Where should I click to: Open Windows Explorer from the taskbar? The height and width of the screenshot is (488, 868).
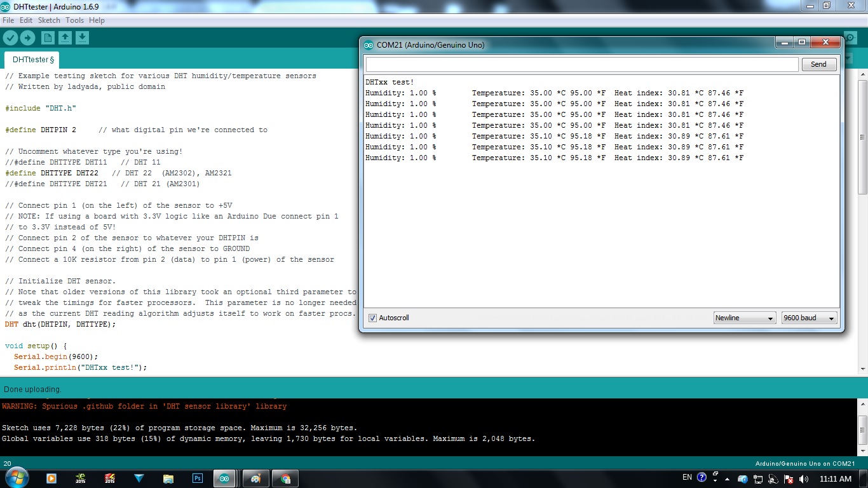(168, 478)
